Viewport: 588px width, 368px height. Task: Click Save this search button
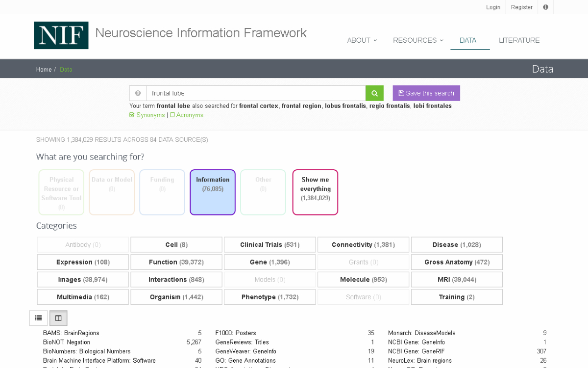point(426,93)
